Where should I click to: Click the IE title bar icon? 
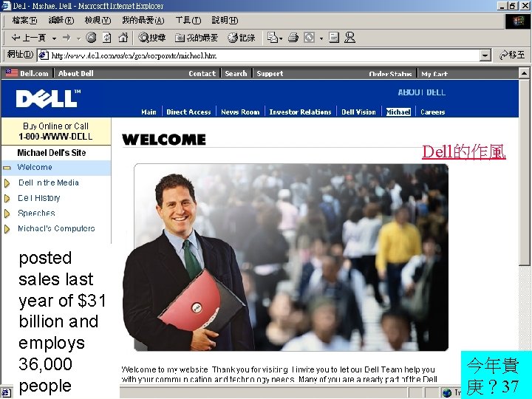click(x=6, y=6)
